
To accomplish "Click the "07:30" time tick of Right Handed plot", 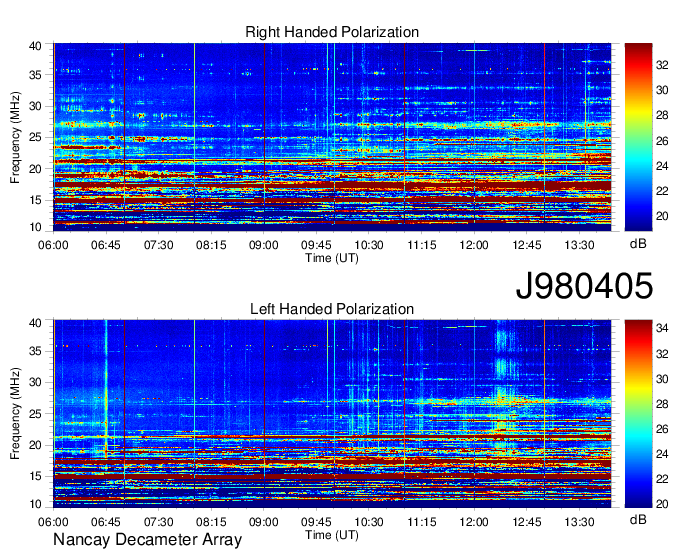I will 159,245.
